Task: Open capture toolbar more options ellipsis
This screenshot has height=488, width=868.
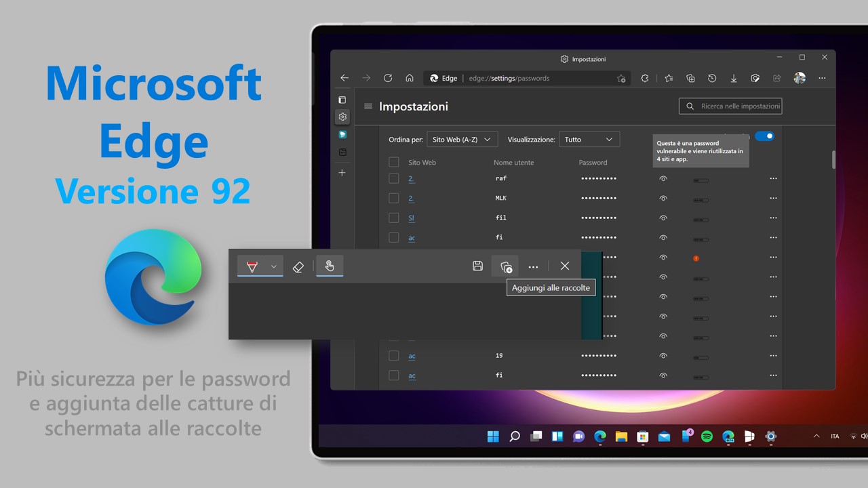Action: [x=534, y=266]
